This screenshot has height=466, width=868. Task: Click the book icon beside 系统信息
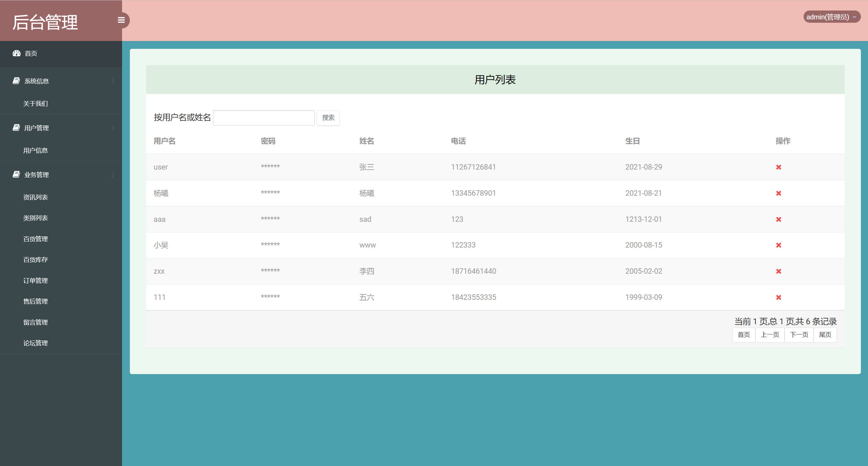point(16,81)
